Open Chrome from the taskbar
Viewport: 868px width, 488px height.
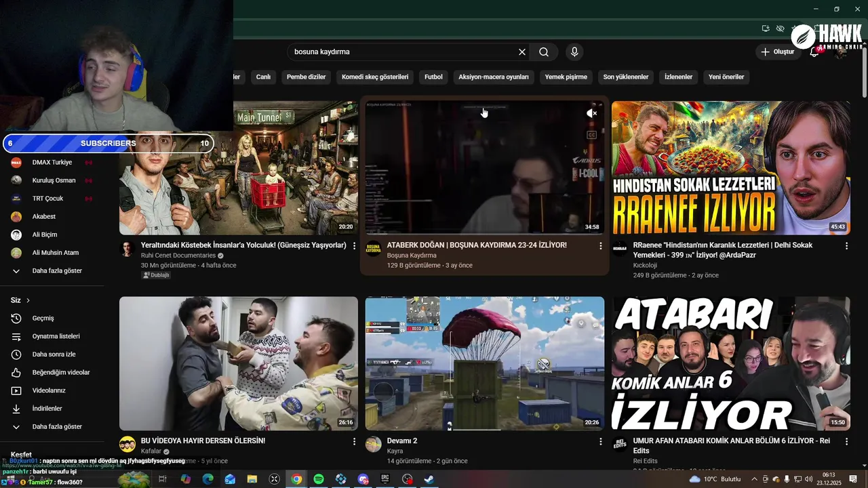[296, 479]
